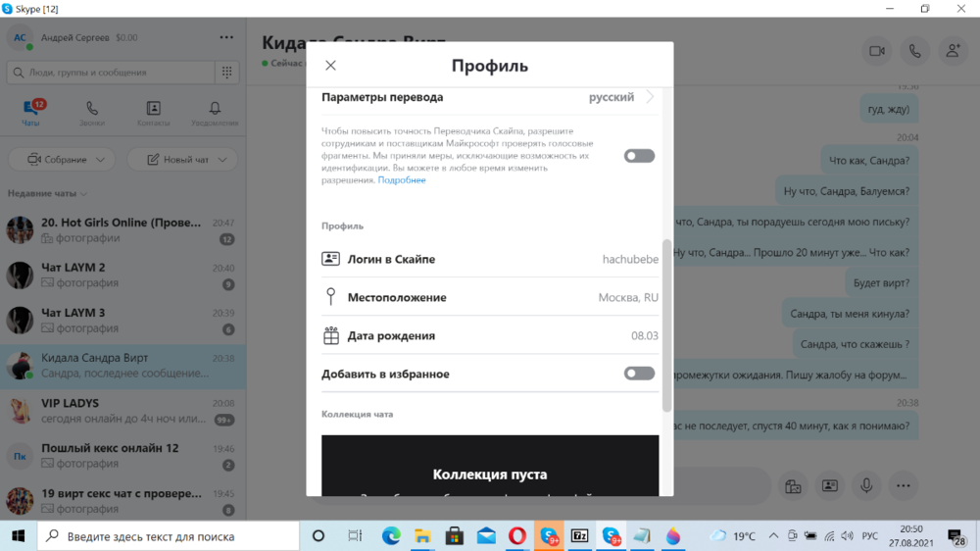Viewport: 980px width, 551px height.
Task: Collapse the 'Недавние чаты' list
Action: click(47, 193)
